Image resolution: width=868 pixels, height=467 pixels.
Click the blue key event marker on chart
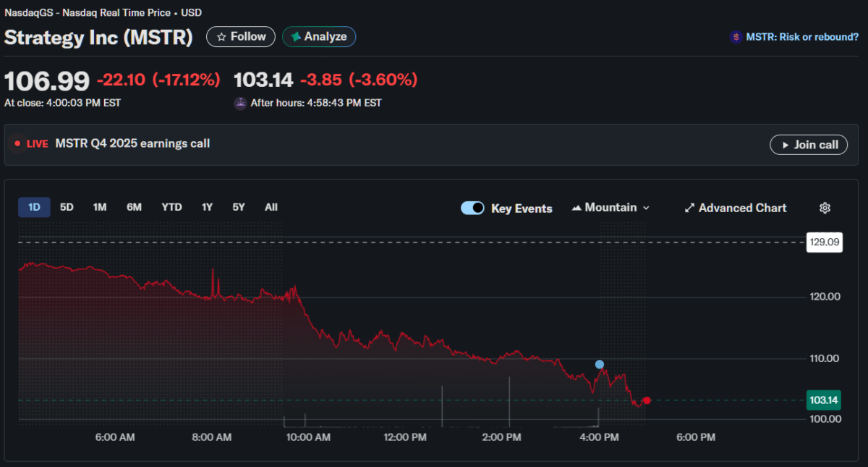coord(599,364)
